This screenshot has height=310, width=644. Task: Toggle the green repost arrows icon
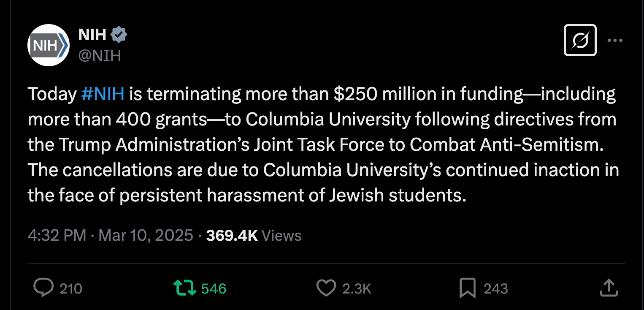pyautogui.click(x=185, y=288)
